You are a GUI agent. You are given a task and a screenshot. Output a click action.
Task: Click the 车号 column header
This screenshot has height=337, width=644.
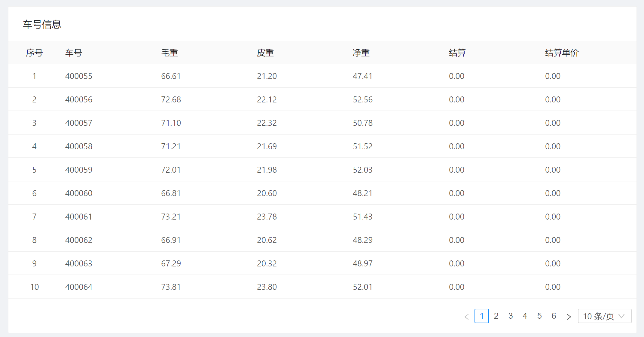point(74,53)
